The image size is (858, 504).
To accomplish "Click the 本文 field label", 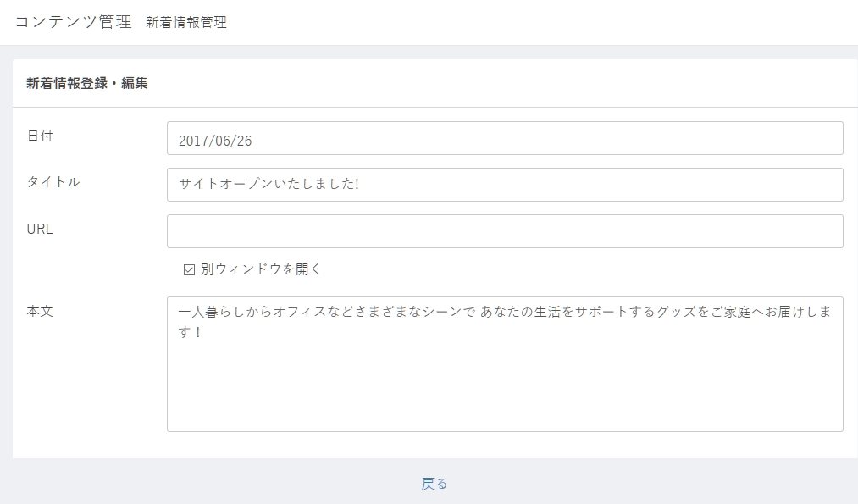I will pyautogui.click(x=40, y=312).
